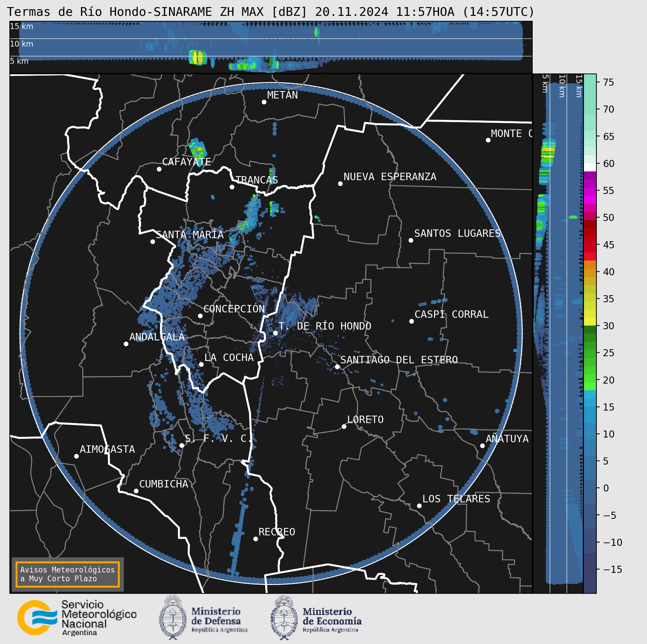Click the −15 value on the color scale
Viewport: 647px width, 644px height.
(613, 569)
